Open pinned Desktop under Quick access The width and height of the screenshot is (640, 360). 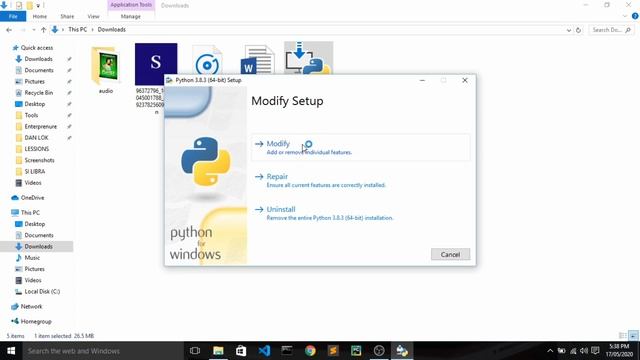pos(35,104)
